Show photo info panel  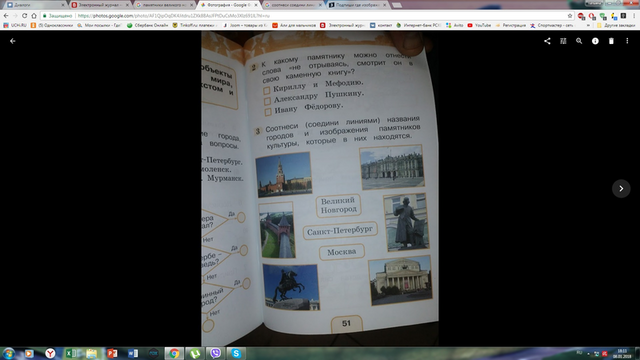[x=595, y=41]
